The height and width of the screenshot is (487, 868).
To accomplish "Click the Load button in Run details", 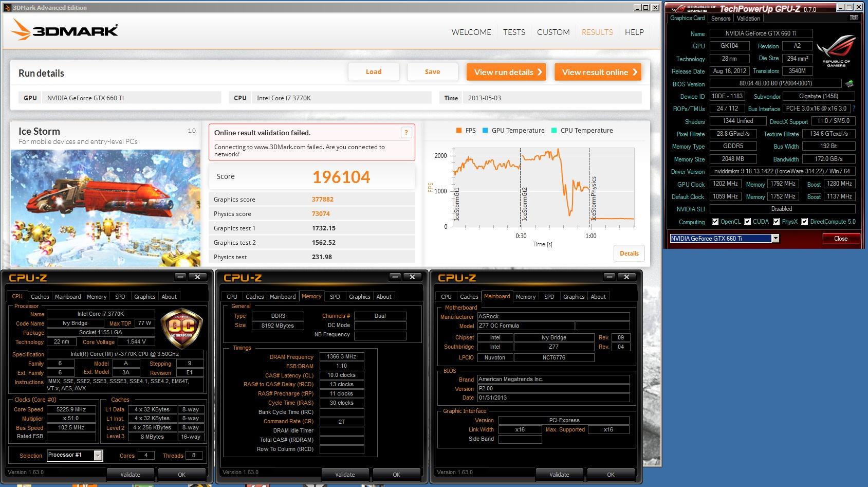I will click(x=374, y=72).
